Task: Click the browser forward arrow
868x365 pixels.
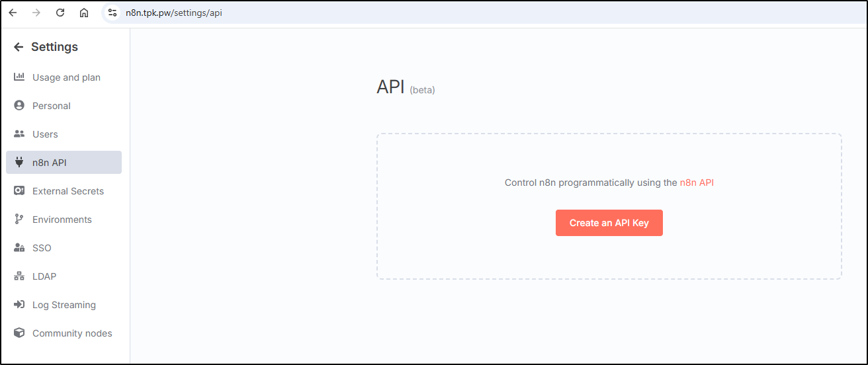Action: 36,13
